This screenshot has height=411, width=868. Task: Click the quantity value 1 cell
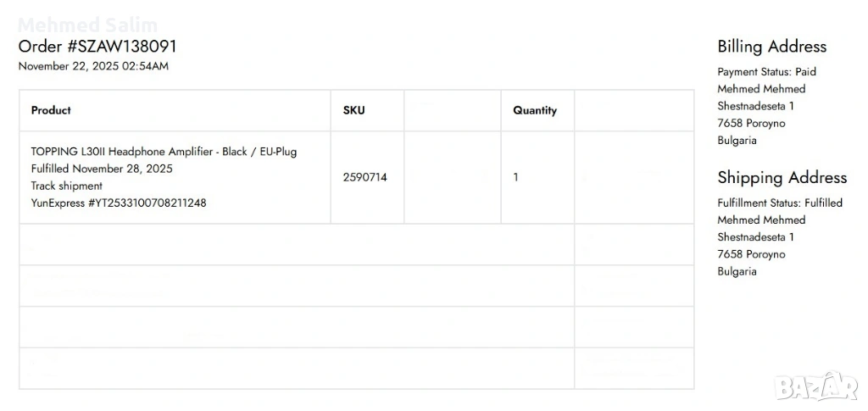[516, 177]
